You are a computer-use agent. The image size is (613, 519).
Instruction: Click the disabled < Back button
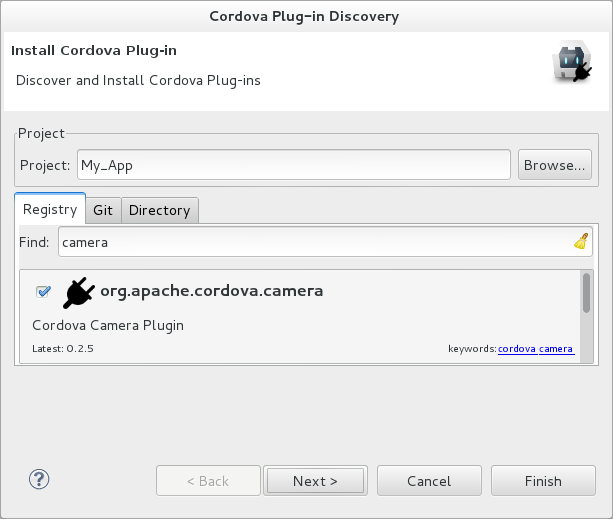pyautogui.click(x=208, y=481)
